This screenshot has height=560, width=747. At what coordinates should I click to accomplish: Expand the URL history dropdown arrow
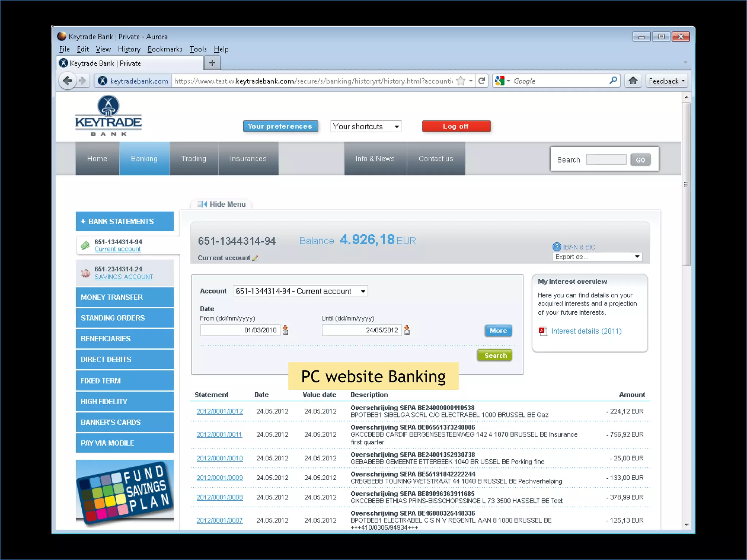tap(471, 81)
